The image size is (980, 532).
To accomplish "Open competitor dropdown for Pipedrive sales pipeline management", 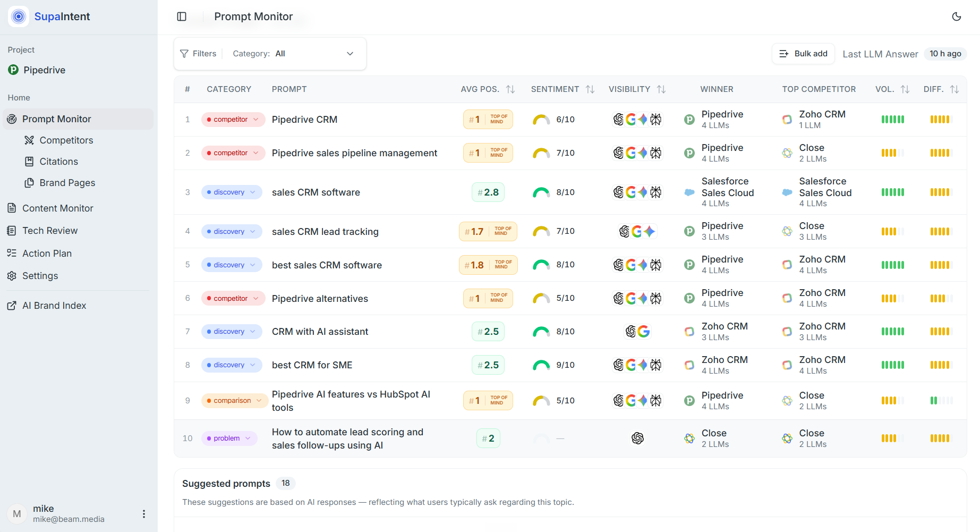I will tap(233, 153).
